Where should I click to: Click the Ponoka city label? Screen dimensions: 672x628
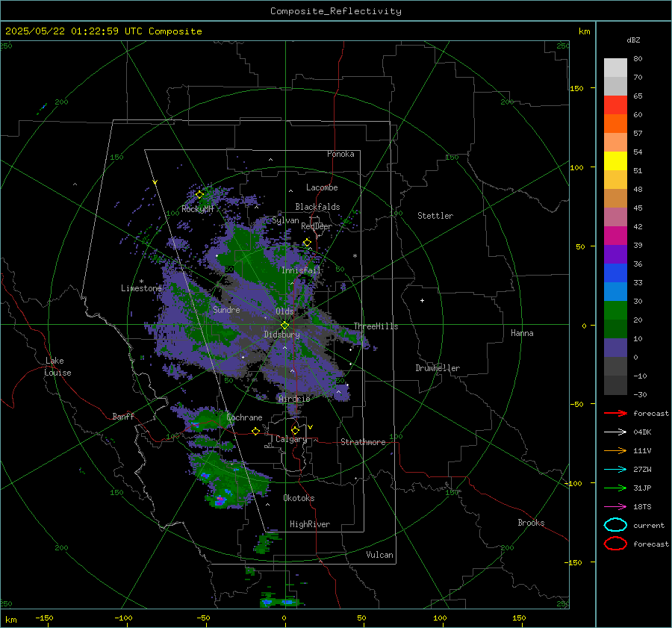click(340, 154)
